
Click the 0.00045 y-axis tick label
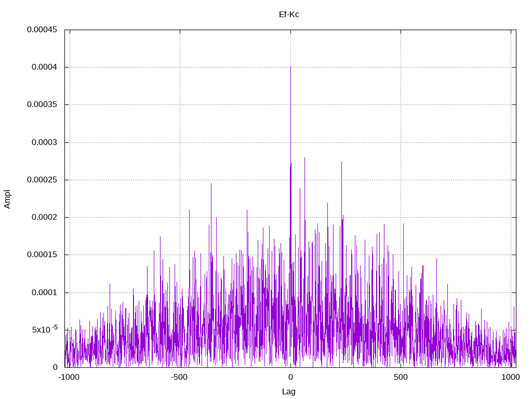(x=42, y=30)
